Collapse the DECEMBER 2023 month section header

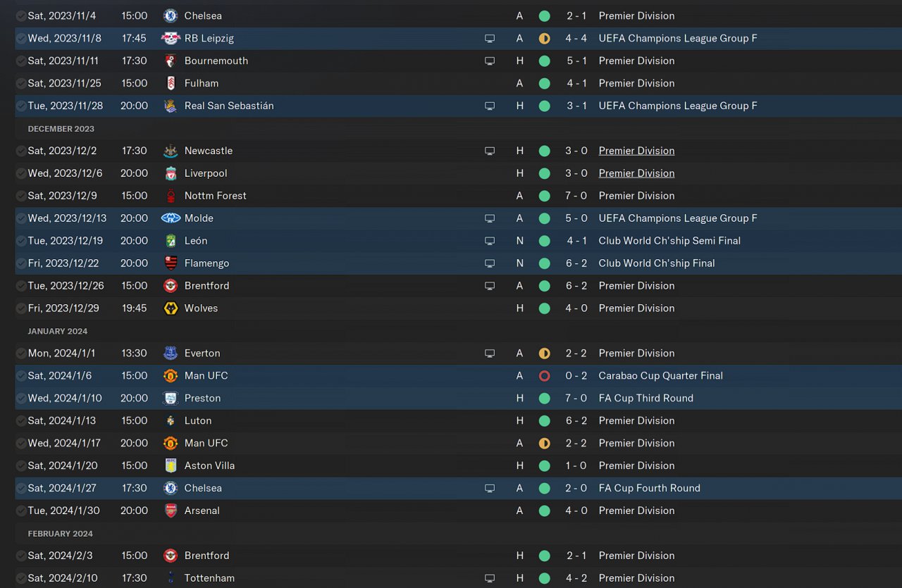click(61, 129)
